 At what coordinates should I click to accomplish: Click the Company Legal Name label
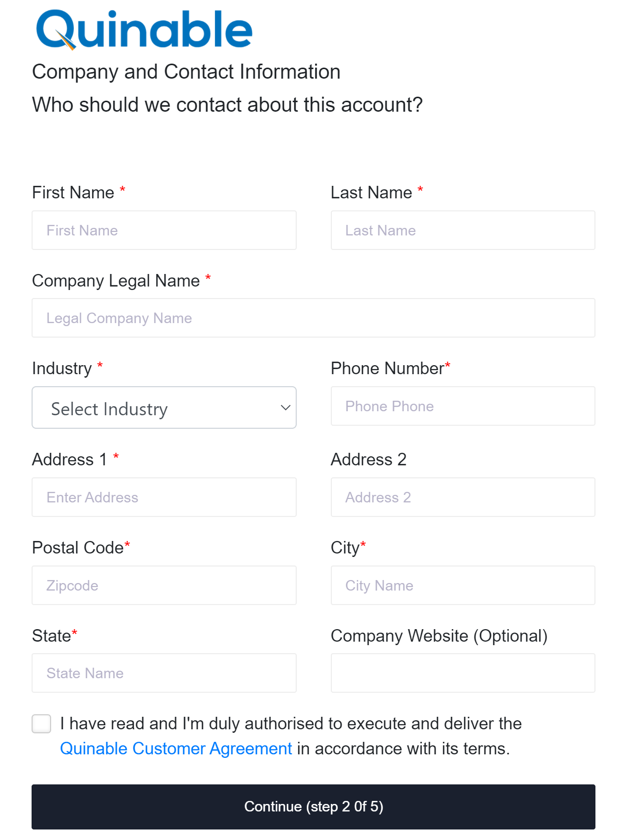click(x=116, y=281)
